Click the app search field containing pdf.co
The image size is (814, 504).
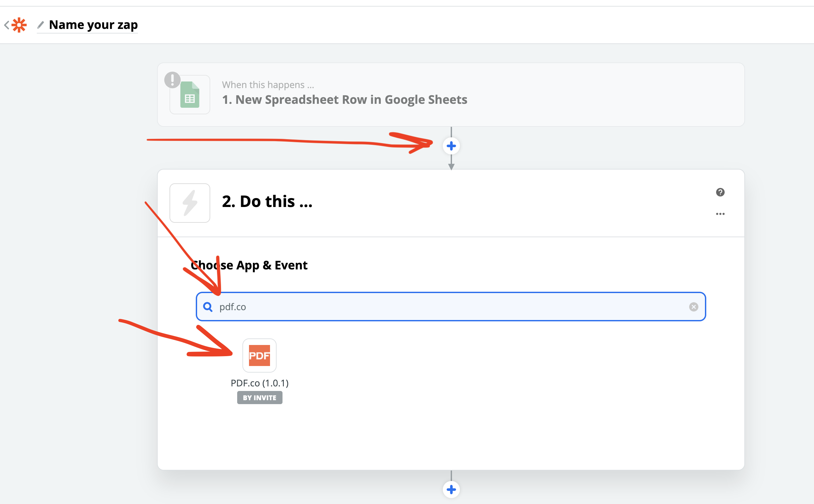click(x=451, y=307)
